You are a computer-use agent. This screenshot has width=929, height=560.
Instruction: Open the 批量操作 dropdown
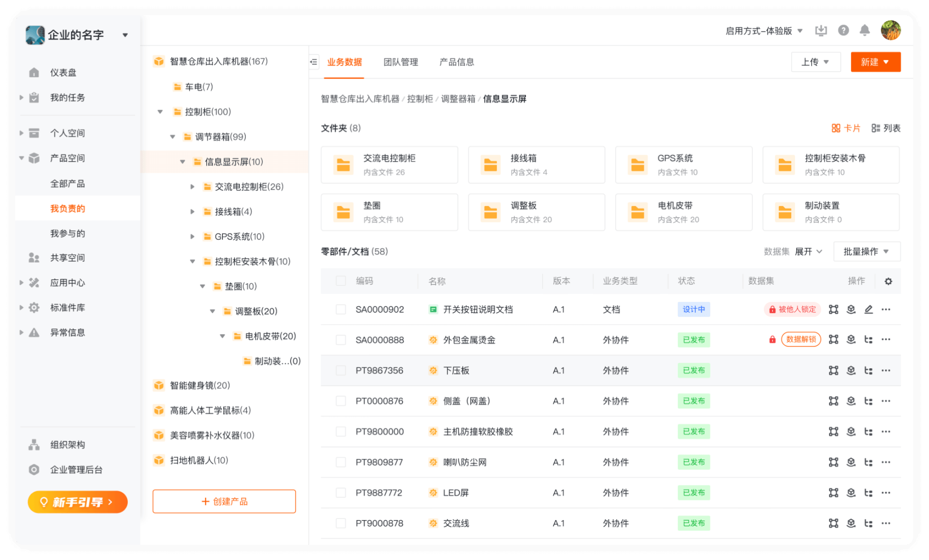[x=866, y=252]
